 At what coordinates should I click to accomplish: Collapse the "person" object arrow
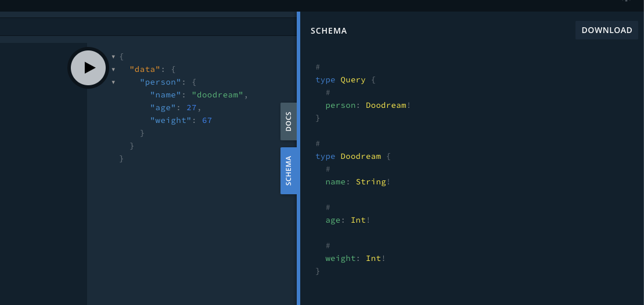pyautogui.click(x=113, y=82)
